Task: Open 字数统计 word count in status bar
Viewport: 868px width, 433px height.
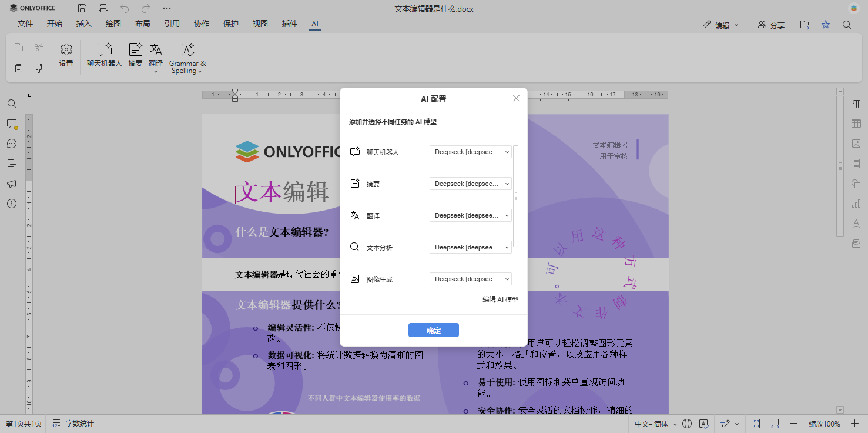Action: [x=79, y=423]
